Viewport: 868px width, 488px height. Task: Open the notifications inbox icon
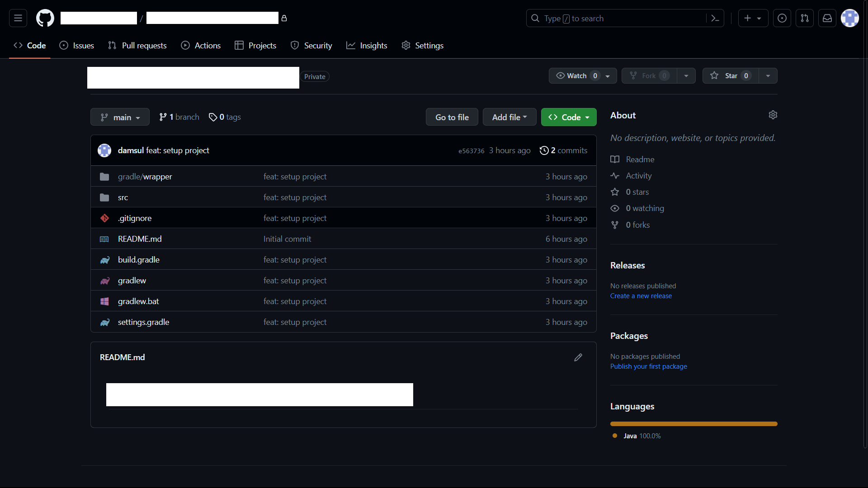pos(827,18)
